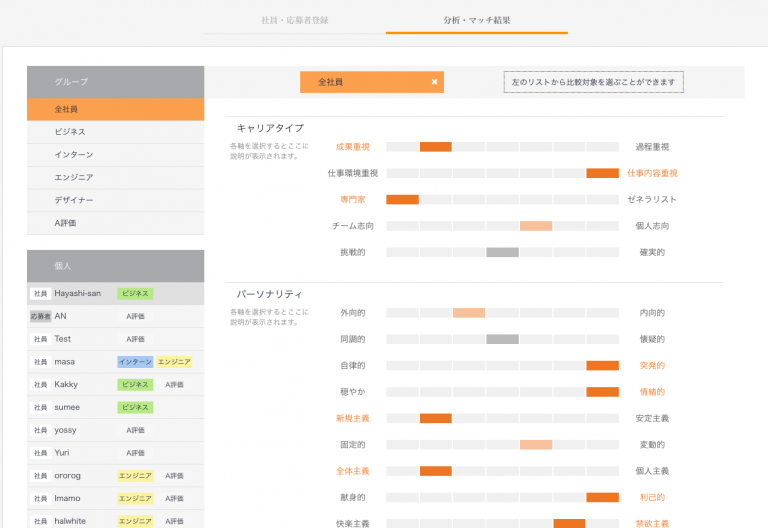This screenshot has height=528, width=768.
Task: Select ororog in the individual list
Action: pos(116,476)
